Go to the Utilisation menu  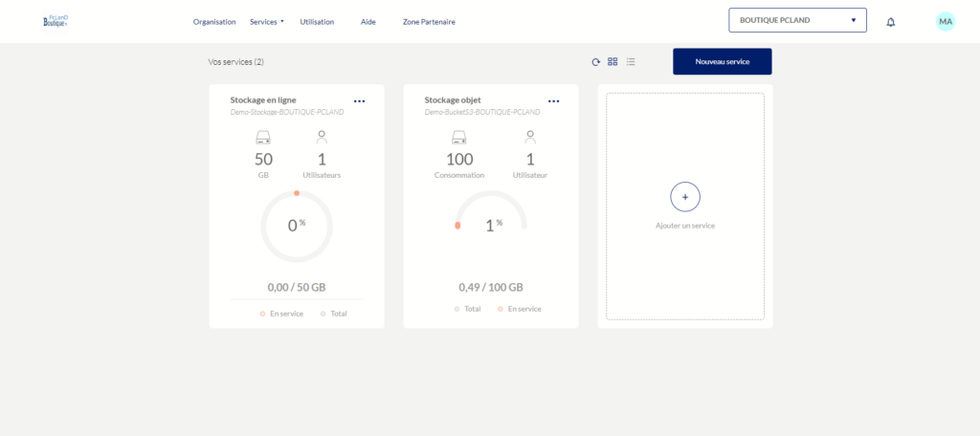tap(317, 21)
